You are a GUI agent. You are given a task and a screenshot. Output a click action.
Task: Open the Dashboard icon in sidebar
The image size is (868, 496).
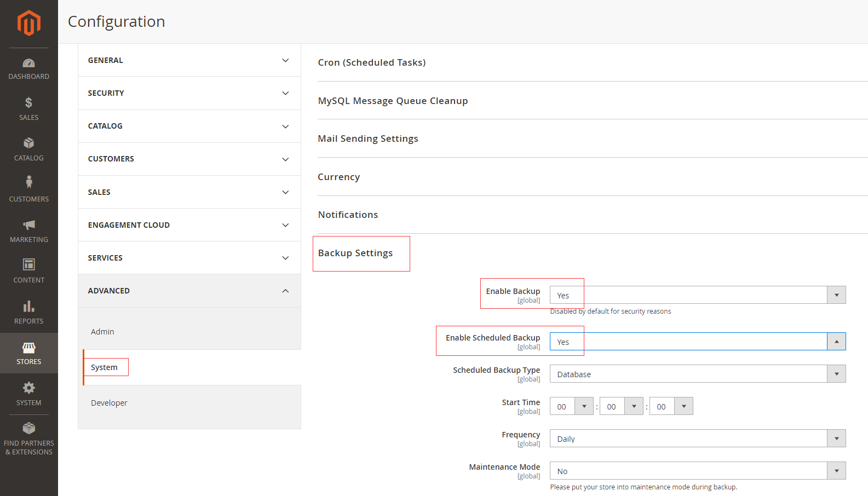(29, 64)
